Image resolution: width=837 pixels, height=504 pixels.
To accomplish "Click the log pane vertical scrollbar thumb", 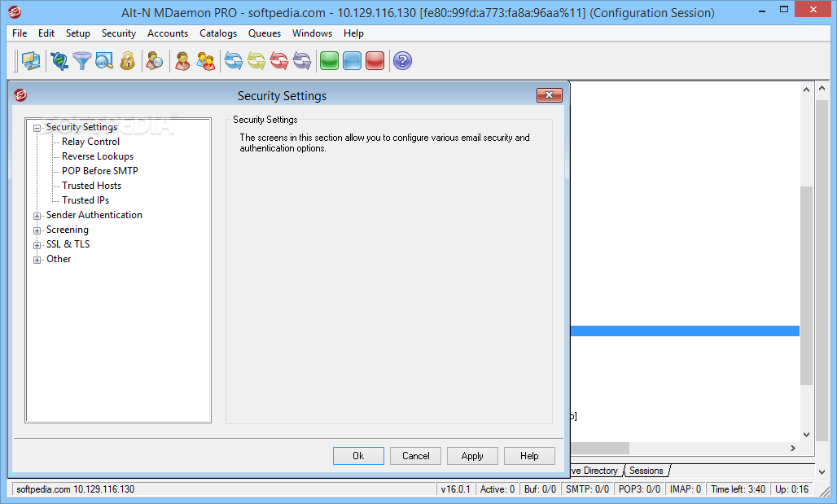I will [806, 285].
